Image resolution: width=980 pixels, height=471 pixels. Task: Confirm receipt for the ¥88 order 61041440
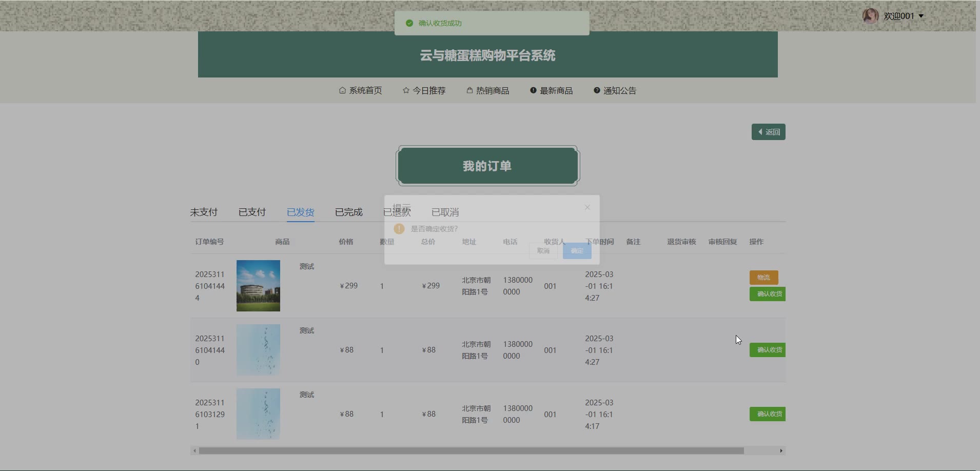pyautogui.click(x=768, y=350)
